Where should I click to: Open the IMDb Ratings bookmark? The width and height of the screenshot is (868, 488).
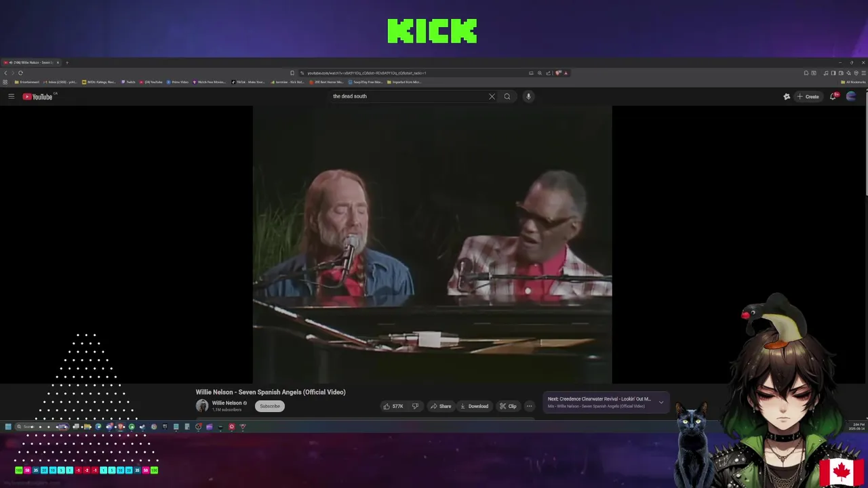99,82
